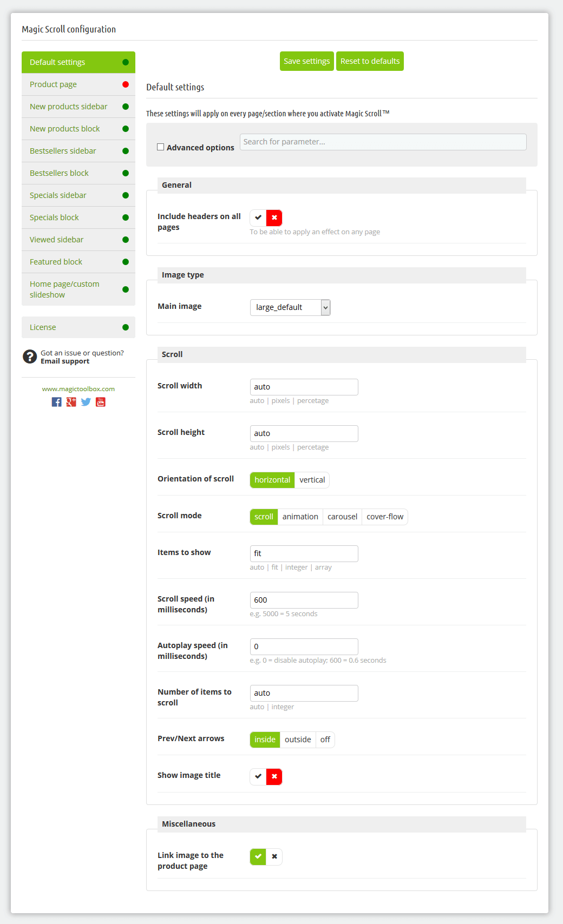The width and height of the screenshot is (563, 924).
Task: Click checkmark icon for Show image title
Action: pyautogui.click(x=258, y=776)
